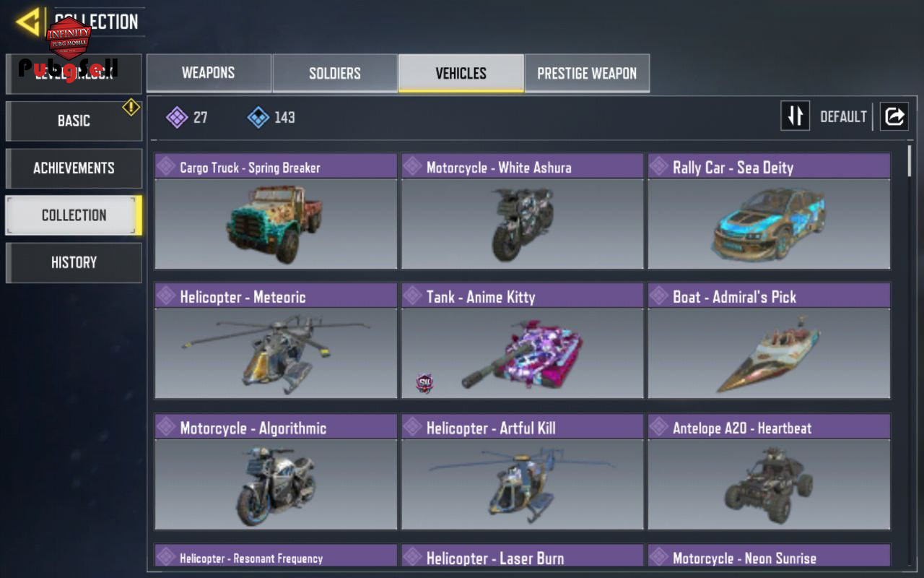This screenshot has height=578, width=924.
Task: Click the share export icon
Action: (x=894, y=116)
